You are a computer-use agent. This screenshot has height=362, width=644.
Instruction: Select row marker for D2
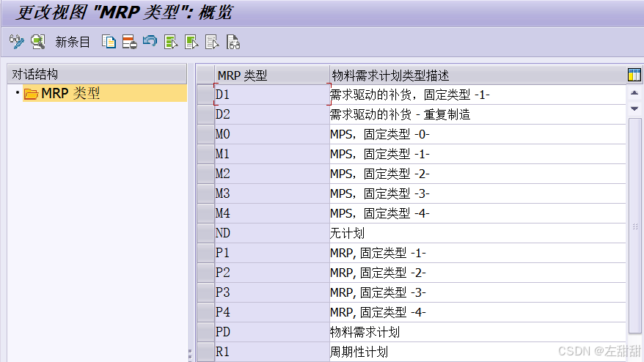205,114
